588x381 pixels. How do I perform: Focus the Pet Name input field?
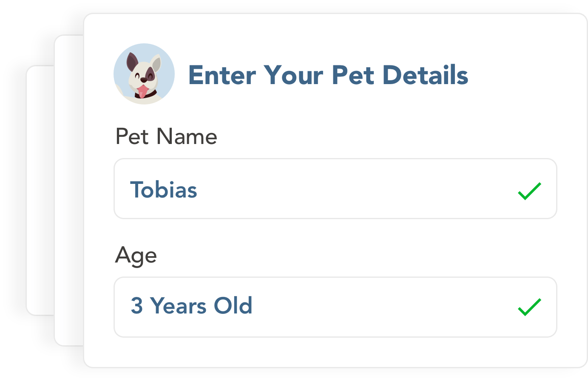[x=335, y=189]
